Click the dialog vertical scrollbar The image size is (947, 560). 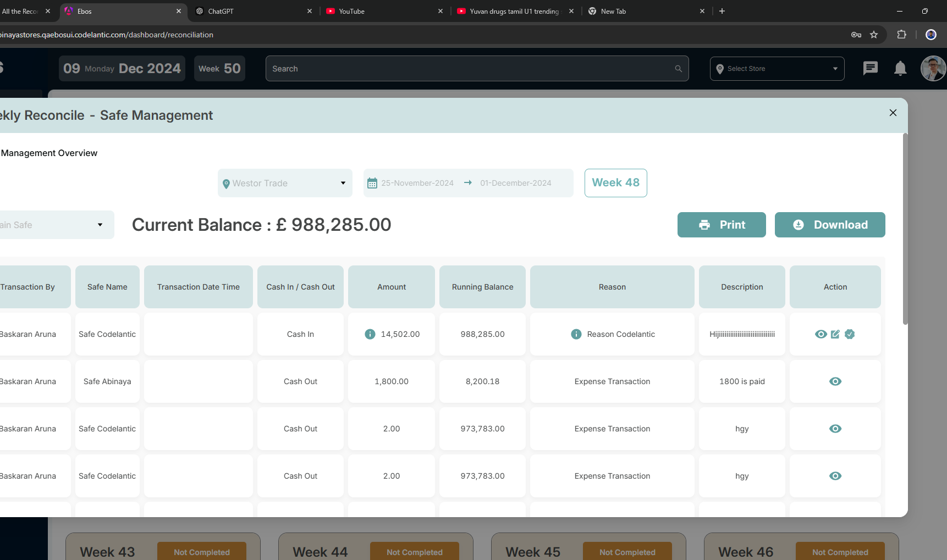(905, 229)
